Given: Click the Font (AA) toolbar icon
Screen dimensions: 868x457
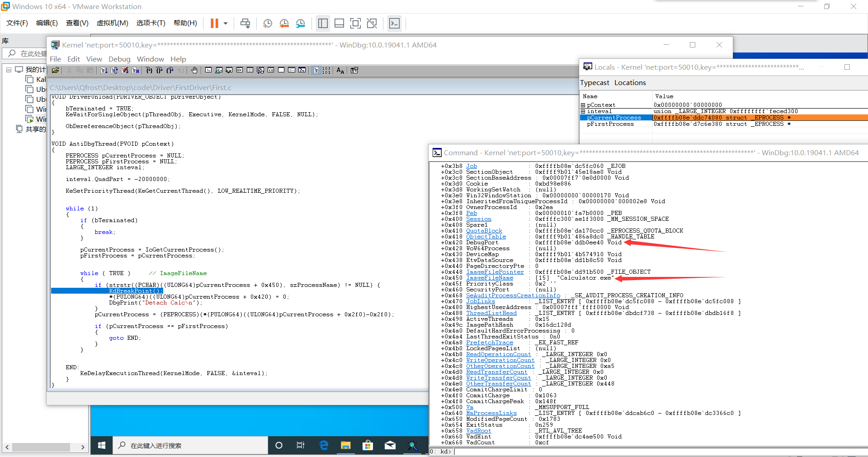Looking at the screenshot, I should click(x=340, y=70).
